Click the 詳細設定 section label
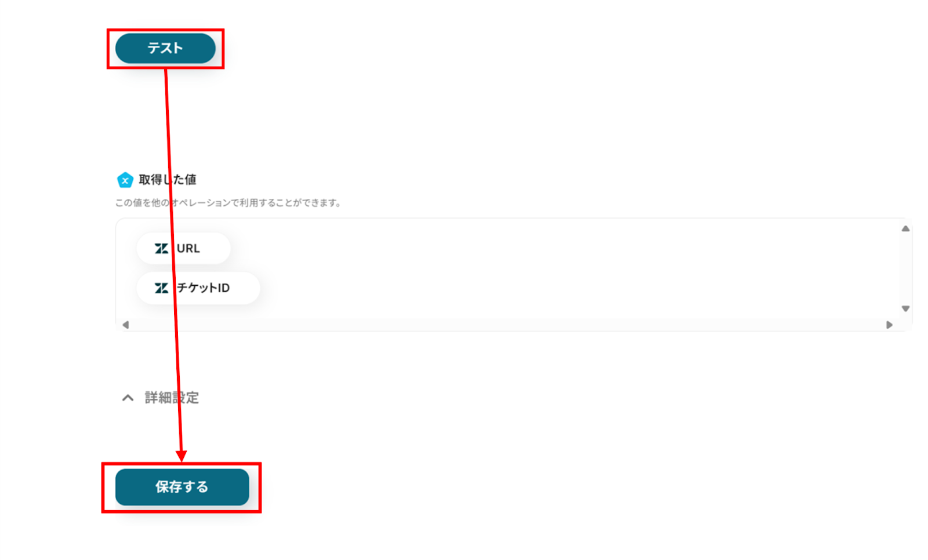Screen dimensions: 928x560 coord(172,398)
